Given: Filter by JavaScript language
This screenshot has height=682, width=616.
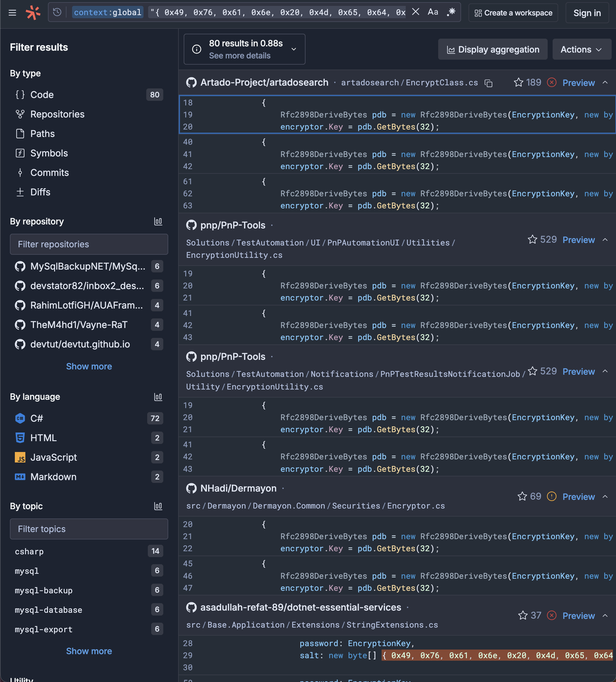Looking at the screenshot, I should [89, 457].
